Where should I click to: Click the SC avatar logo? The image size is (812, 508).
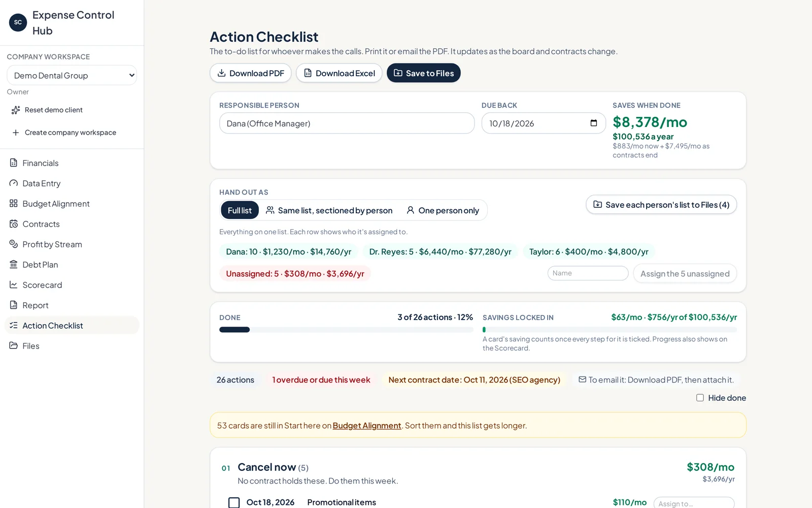18,22
